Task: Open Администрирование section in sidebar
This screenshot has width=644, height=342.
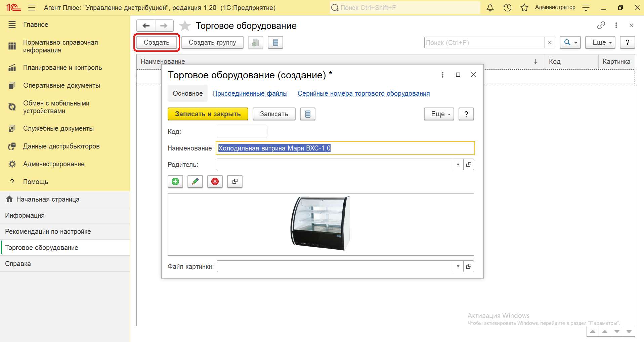Action: click(54, 164)
